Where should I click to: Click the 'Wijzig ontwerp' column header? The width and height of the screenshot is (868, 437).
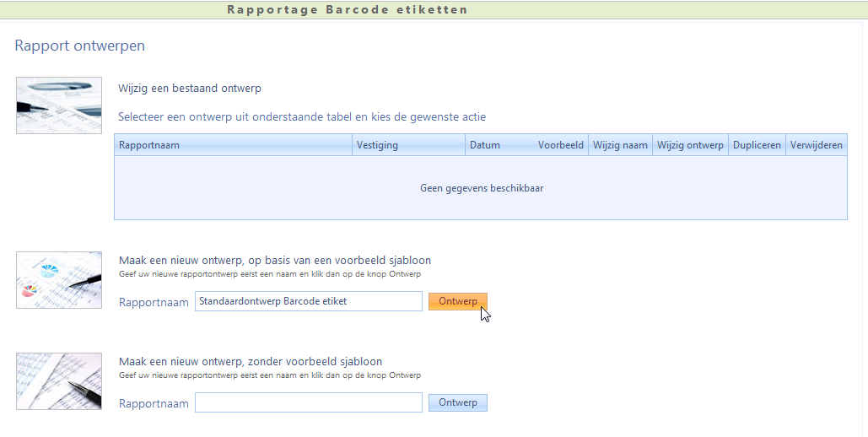[x=690, y=145]
